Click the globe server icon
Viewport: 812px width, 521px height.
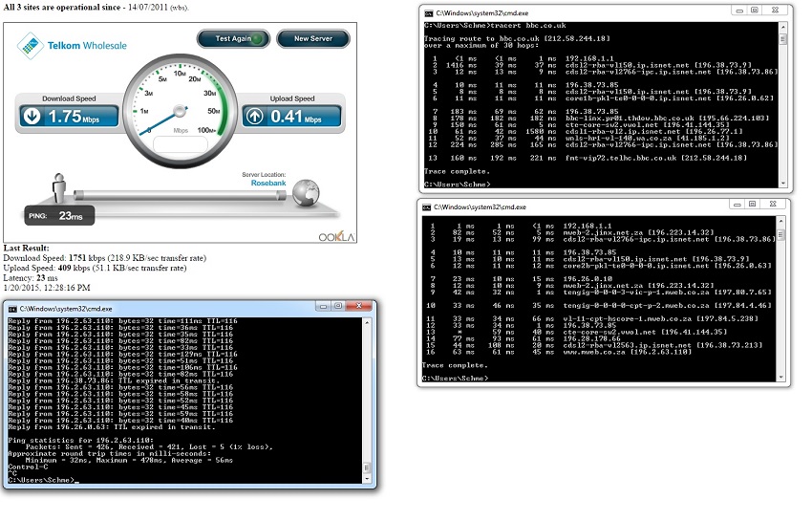coord(304,193)
